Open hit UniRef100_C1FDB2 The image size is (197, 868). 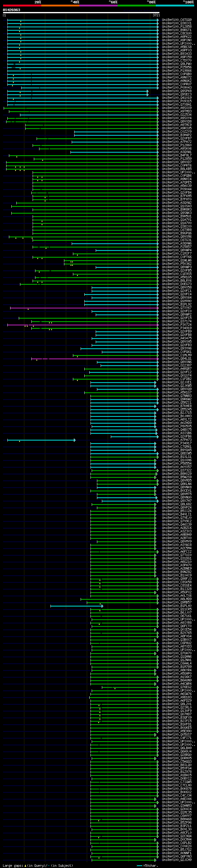(176, 379)
